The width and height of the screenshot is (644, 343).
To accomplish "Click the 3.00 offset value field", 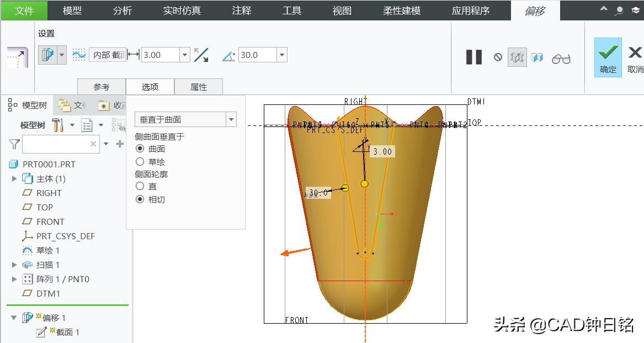I will (161, 55).
